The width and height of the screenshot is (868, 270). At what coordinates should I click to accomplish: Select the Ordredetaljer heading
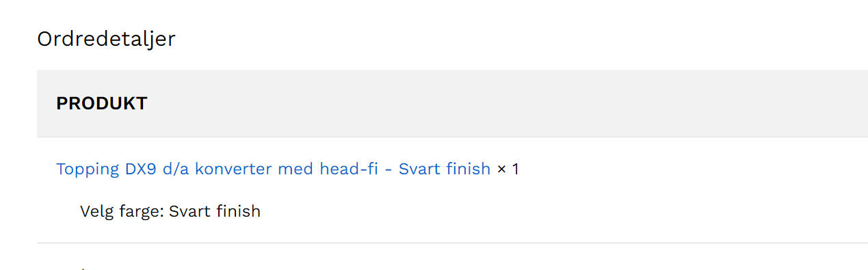click(x=106, y=39)
